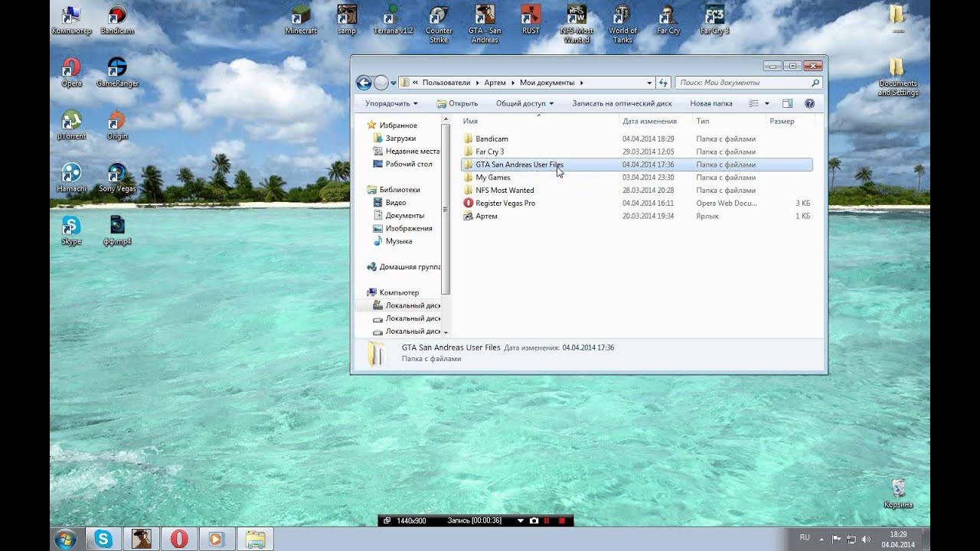Screen dimensions: 980x551
Task: Select the Bandicam desktop icon
Action: pyautogui.click(x=117, y=20)
